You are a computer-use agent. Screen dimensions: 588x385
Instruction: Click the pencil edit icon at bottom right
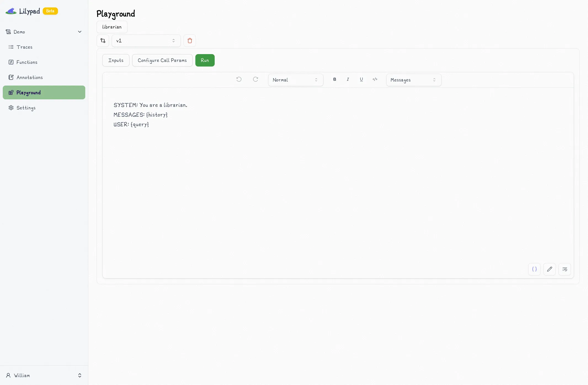click(x=549, y=269)
